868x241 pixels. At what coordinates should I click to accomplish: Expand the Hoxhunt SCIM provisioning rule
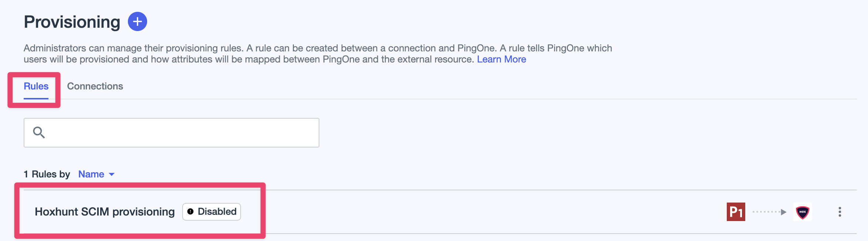point(440,212)
